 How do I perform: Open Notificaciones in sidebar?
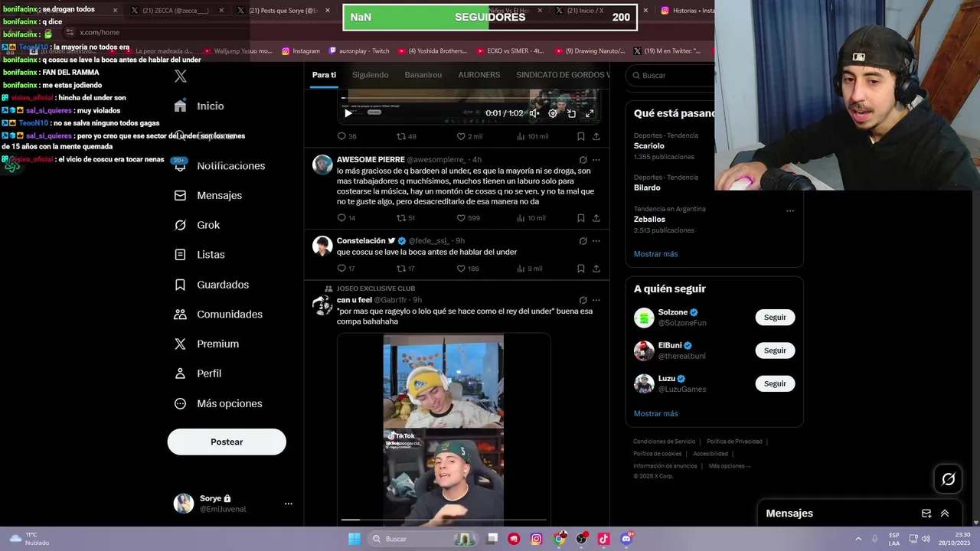pyautogui.click(x=220, y=166)
